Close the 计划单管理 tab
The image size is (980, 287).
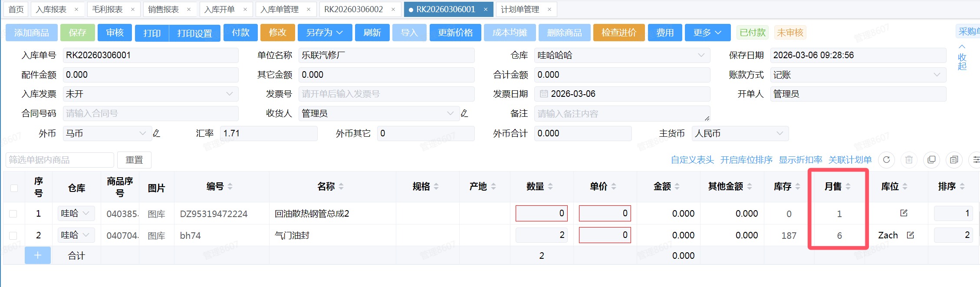click(x=549, y=9)
